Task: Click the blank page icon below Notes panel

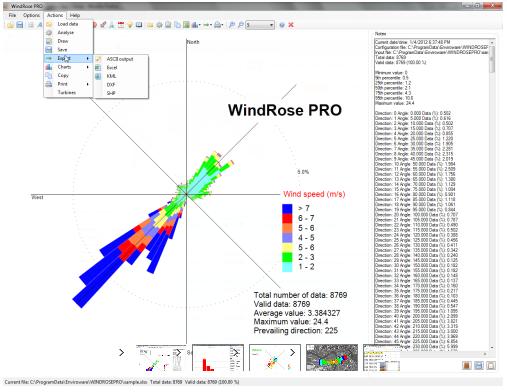Action: (491, 366)
